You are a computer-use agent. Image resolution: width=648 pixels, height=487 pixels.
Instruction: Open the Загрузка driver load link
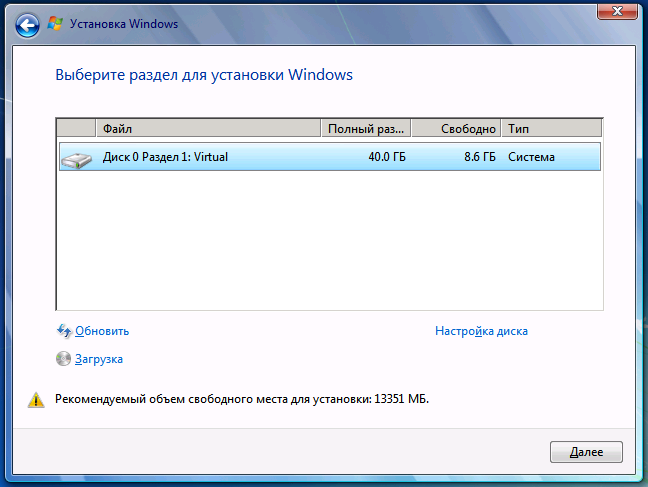click(99, 359)
